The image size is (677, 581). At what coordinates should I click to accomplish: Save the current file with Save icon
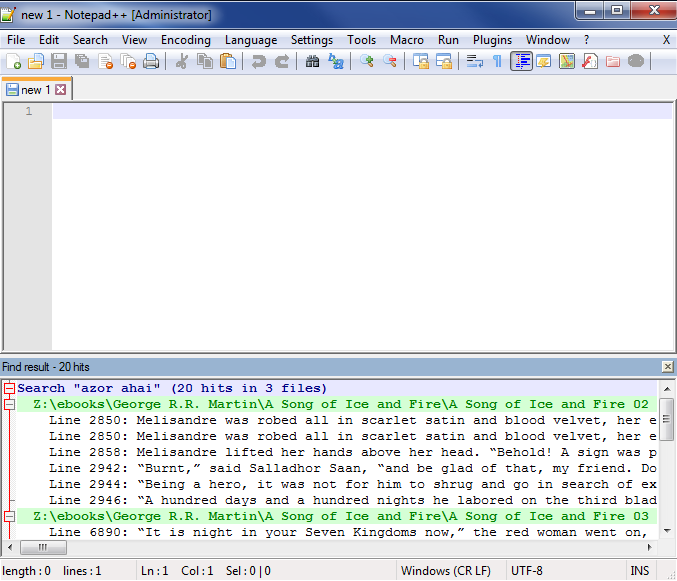pos(59,61)
